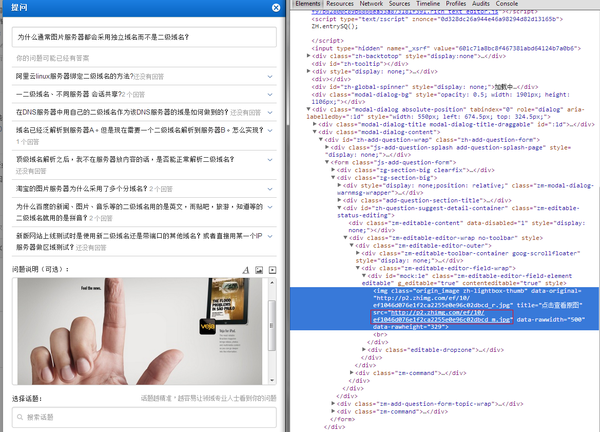This screenshot has height=432, width=600.
Task: Select the br node below the image
Action: tap(380, 334)
